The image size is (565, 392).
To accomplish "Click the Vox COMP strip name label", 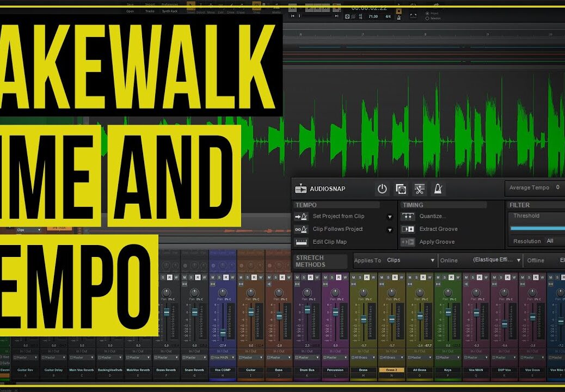I will coord(223,370).
